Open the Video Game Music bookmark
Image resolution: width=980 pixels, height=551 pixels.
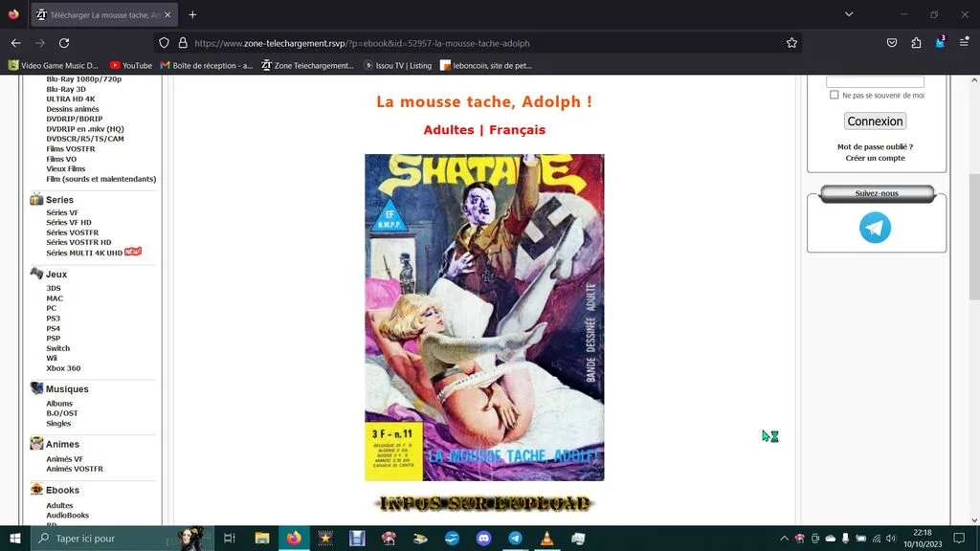[x=54, y=66]
